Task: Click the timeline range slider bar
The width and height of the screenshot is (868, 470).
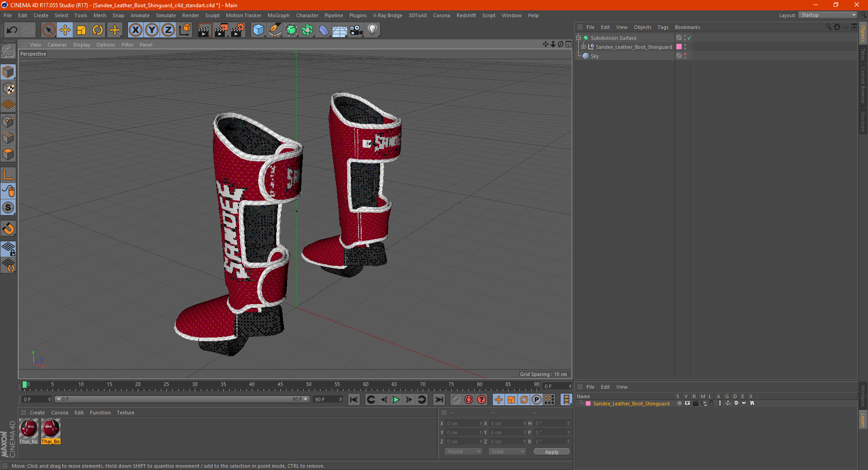Action: (182, 399)
